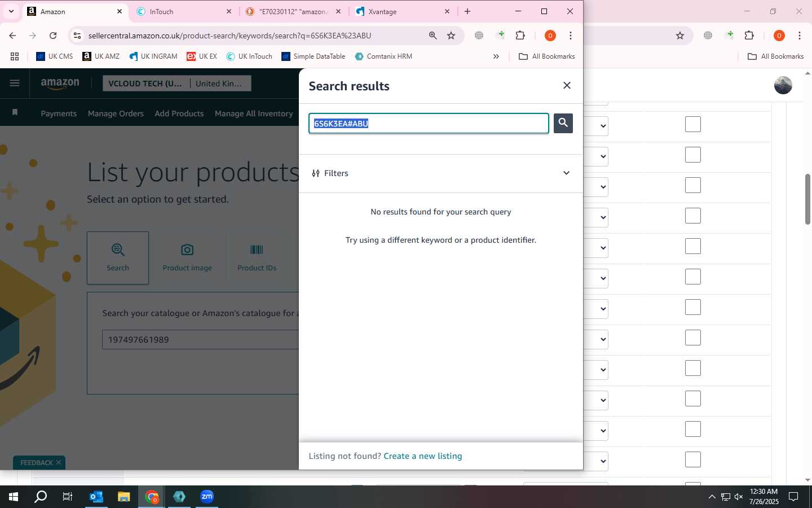Open Outlook from the taskbar

[96, 497]
